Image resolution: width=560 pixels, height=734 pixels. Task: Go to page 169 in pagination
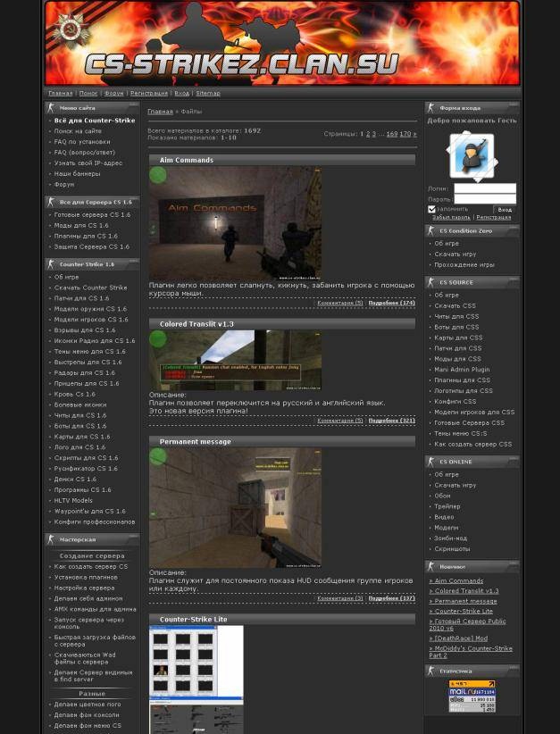[392, 134]
